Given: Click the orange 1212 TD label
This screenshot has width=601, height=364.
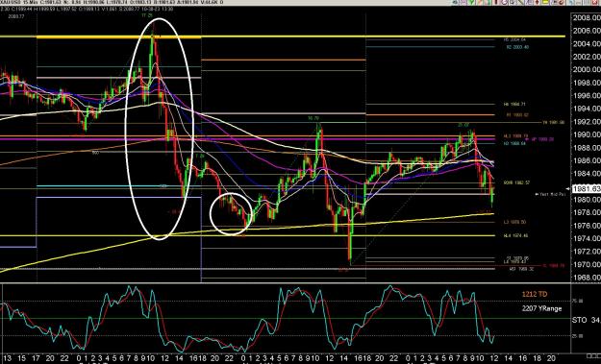Looking at the screenshot, I should (535, 294).
